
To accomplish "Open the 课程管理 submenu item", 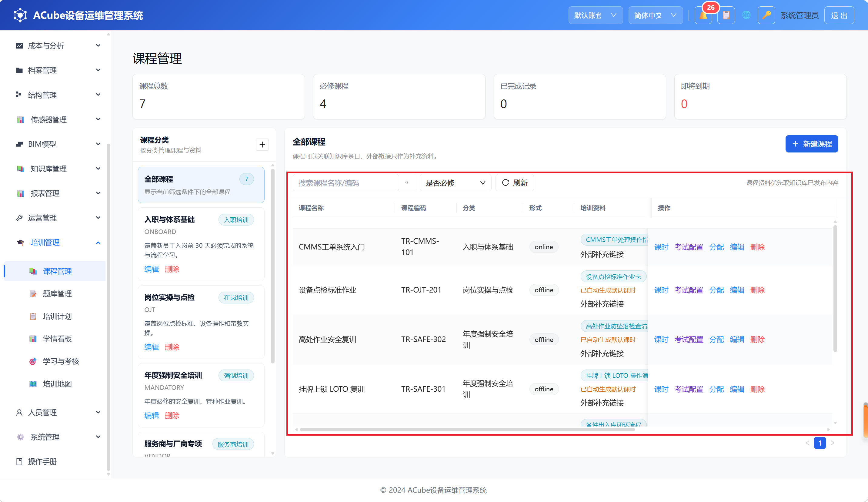I will (x=55, y=271).
